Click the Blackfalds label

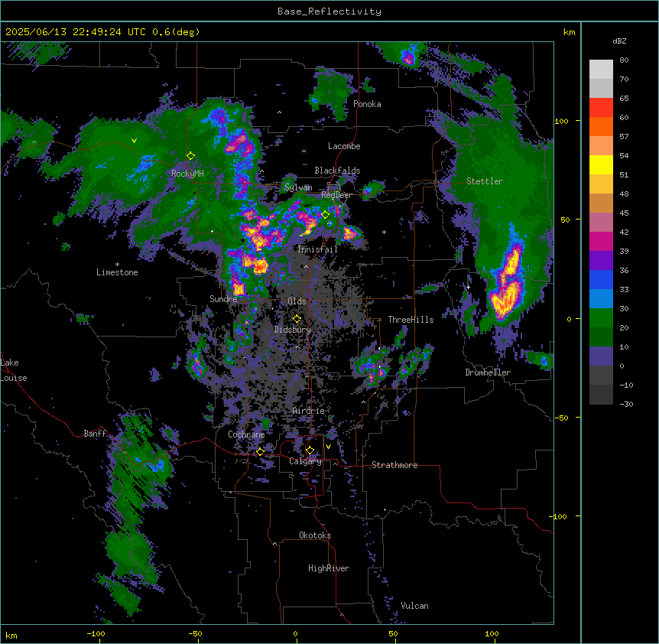click(x=337, y=171)
